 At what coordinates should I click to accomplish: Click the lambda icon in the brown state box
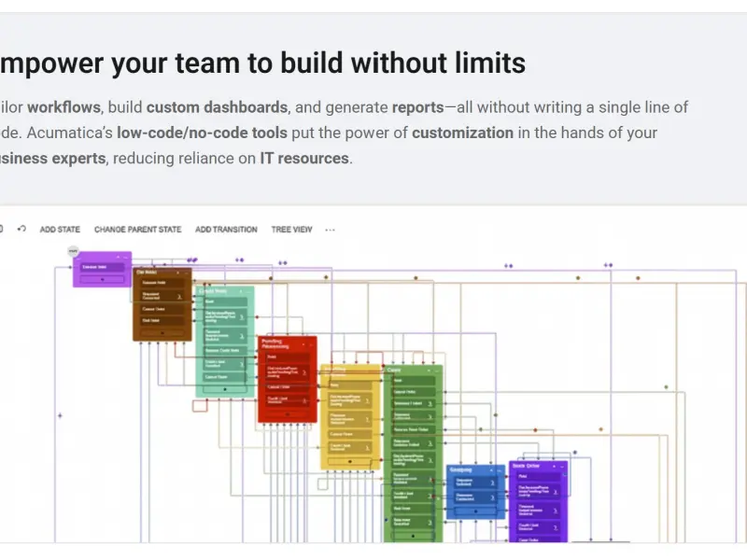179,297
